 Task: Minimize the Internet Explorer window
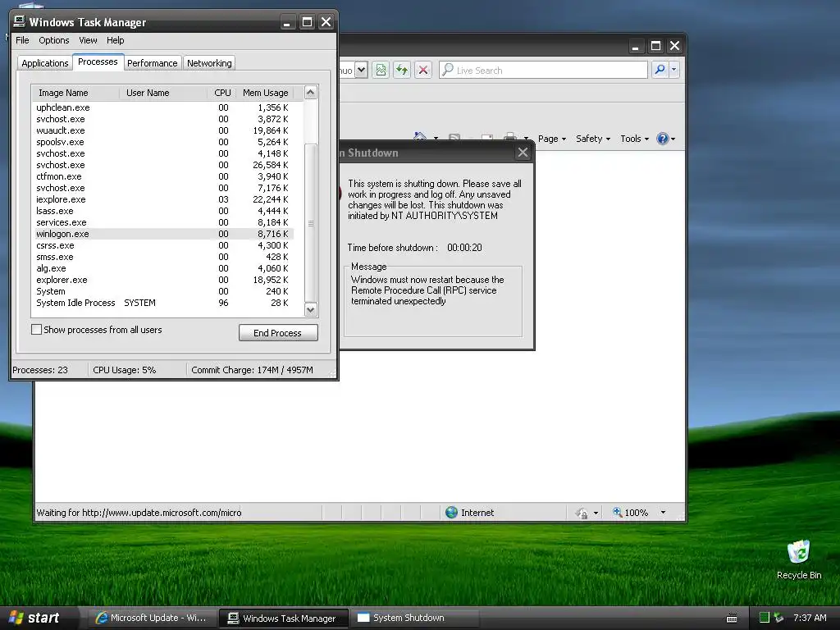[x=636, y=46]
